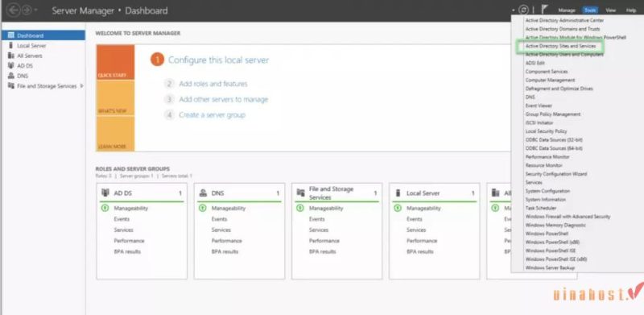
Task: Click the Manageability status icon under AD DS
Action: [105, 208]
